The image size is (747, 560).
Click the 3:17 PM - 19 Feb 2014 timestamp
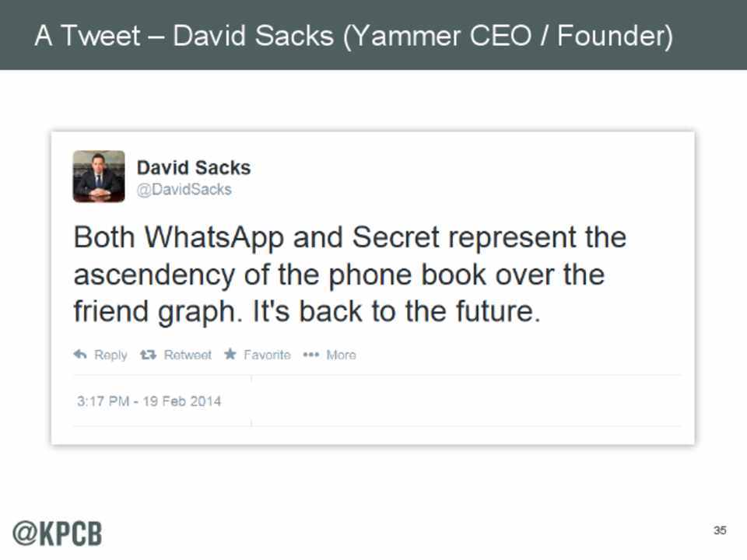(x=149, y=401)
